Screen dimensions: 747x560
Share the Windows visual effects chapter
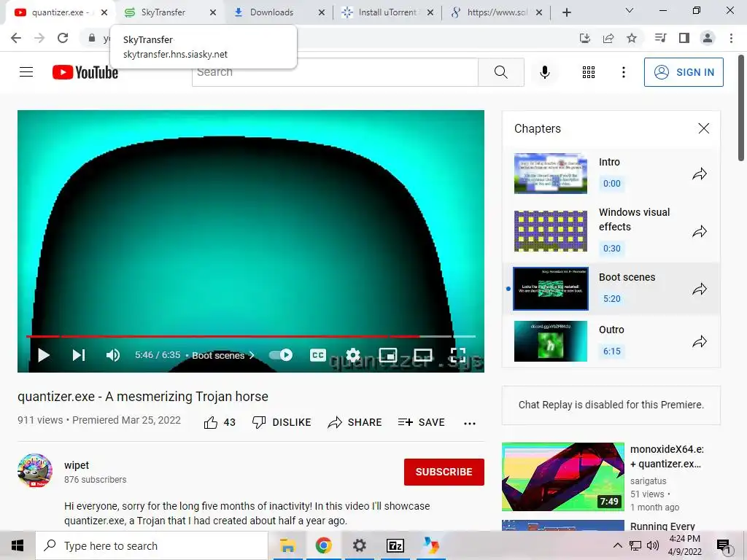click(700, 232)
